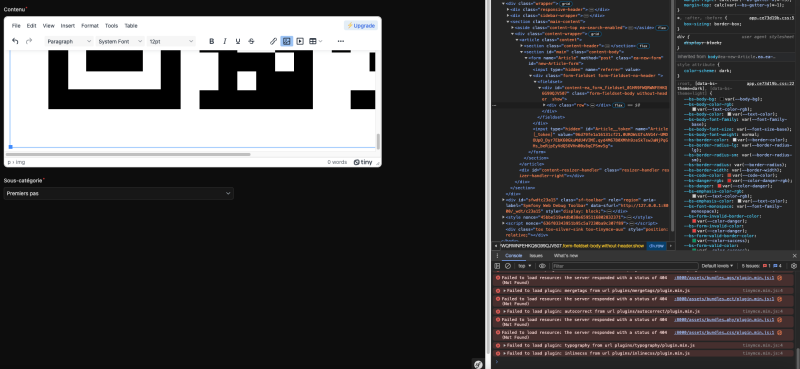The width and height of the screenshot is (800, 369).
Task: Click the div.row breadcrumb in Elements
Action: point(656,245)
